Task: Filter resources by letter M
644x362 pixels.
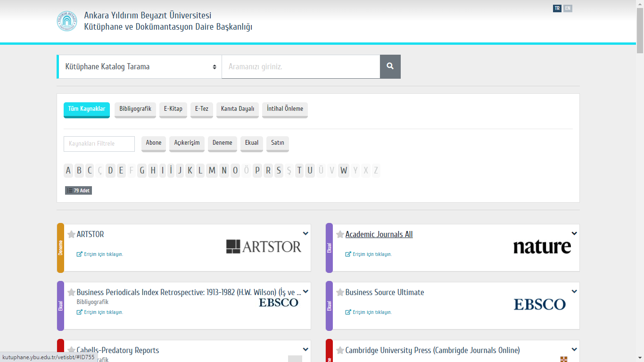Action: coord(212,170)
